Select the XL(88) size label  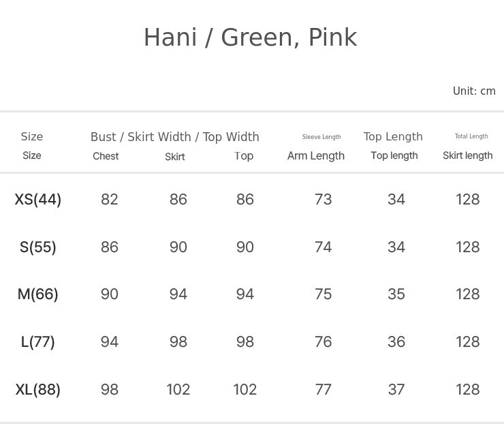(x=38, y=390)
